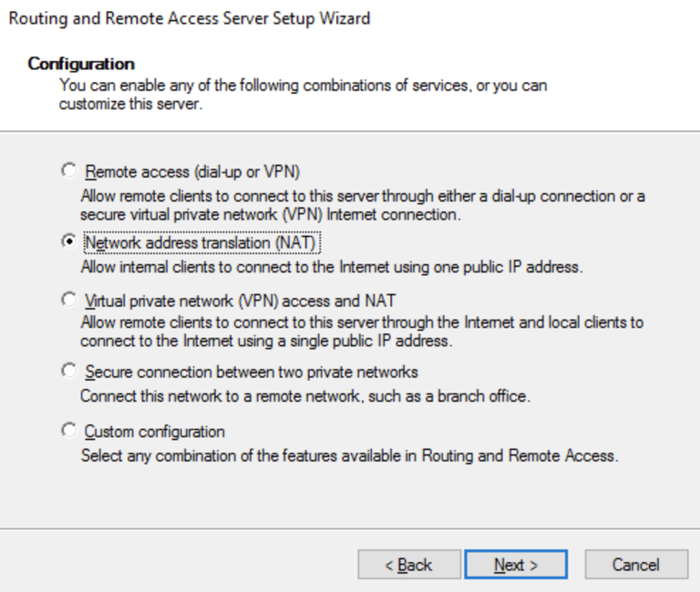Click the 'single public IP address' description paragraph

coord(362,332)
